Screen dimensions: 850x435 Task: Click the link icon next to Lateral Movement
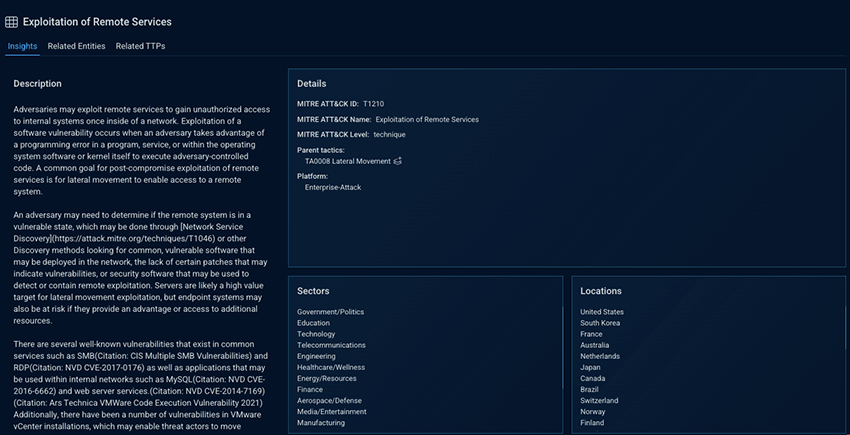pyautogui.click(x=397, y=161)
